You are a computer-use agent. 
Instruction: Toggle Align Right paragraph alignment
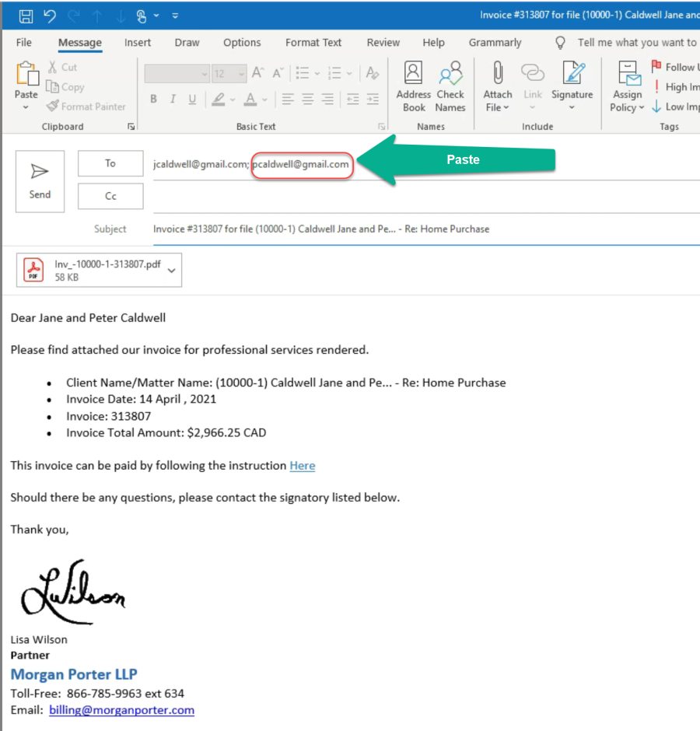pos(327,99)
